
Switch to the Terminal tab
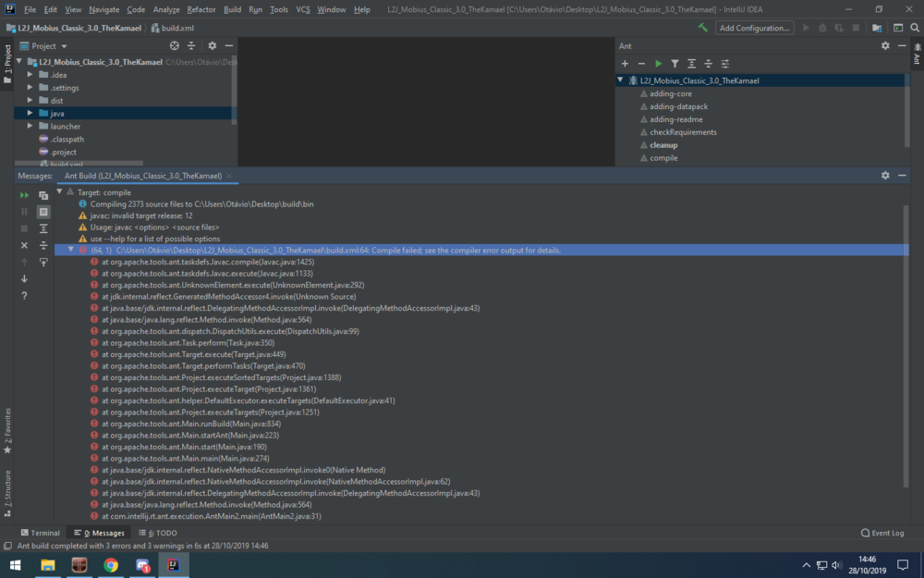point(40,533)
